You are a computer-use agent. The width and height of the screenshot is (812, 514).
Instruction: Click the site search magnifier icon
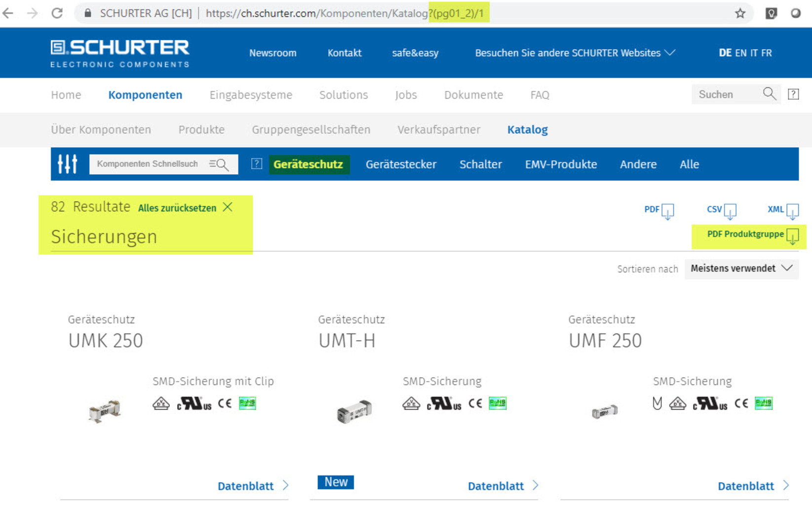click(769, 94)
